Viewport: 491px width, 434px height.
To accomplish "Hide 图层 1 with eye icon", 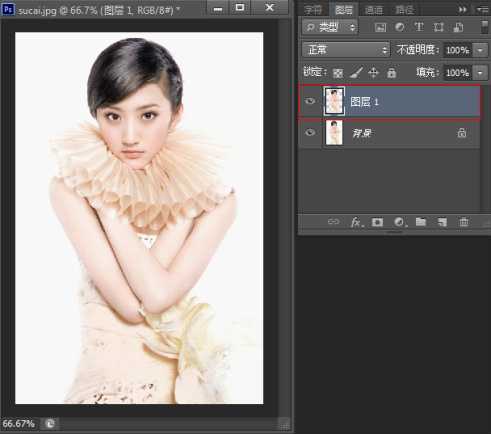I will pos(310,101).
